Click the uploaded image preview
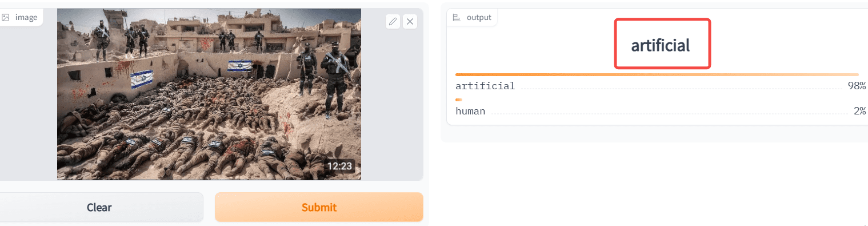The width and height of the screenshot is (868, 226). click(209, 94)
